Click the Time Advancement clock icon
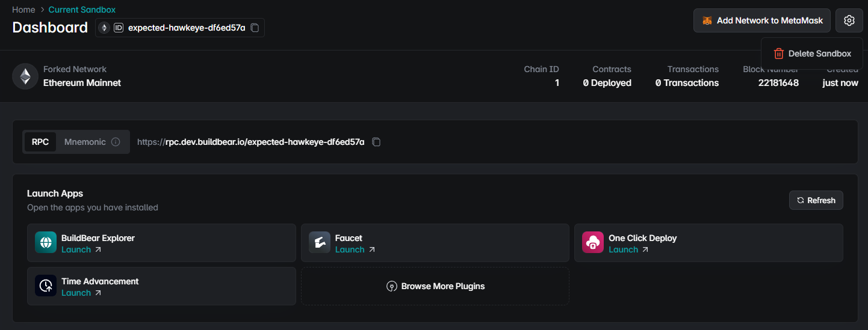 point(46,286)
